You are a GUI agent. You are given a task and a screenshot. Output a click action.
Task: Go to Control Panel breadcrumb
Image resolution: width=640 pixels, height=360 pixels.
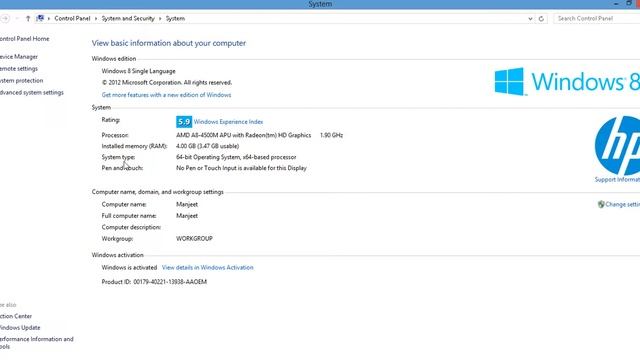click(72, 18)
